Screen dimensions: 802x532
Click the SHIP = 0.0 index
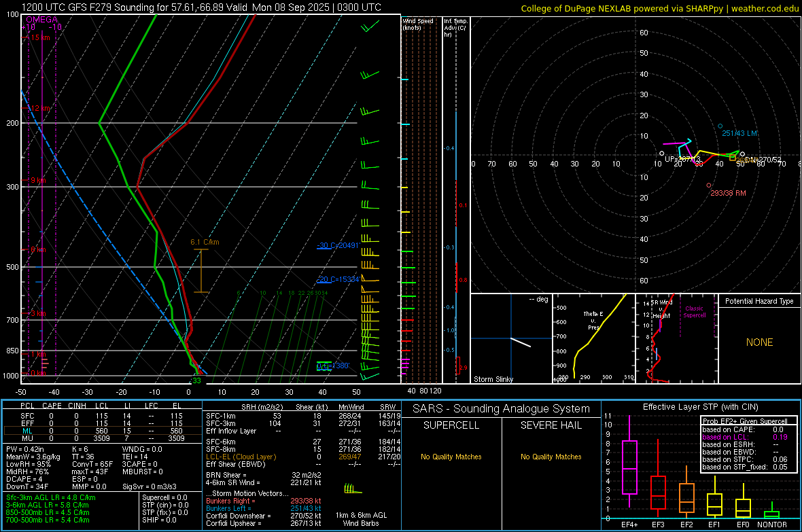159,520
